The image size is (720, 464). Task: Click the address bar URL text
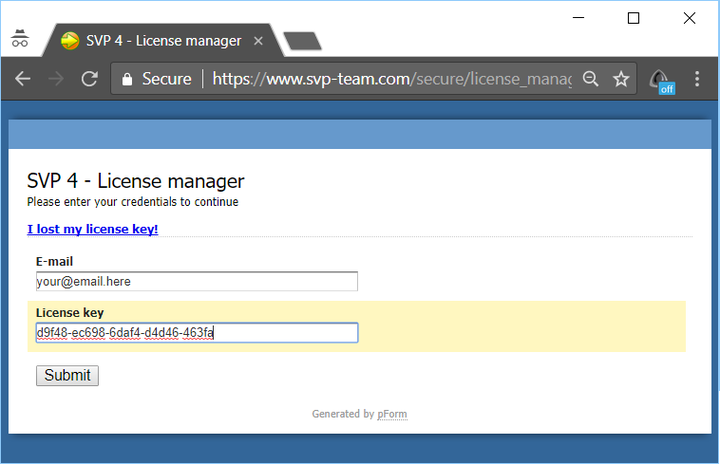pos(392,79)
